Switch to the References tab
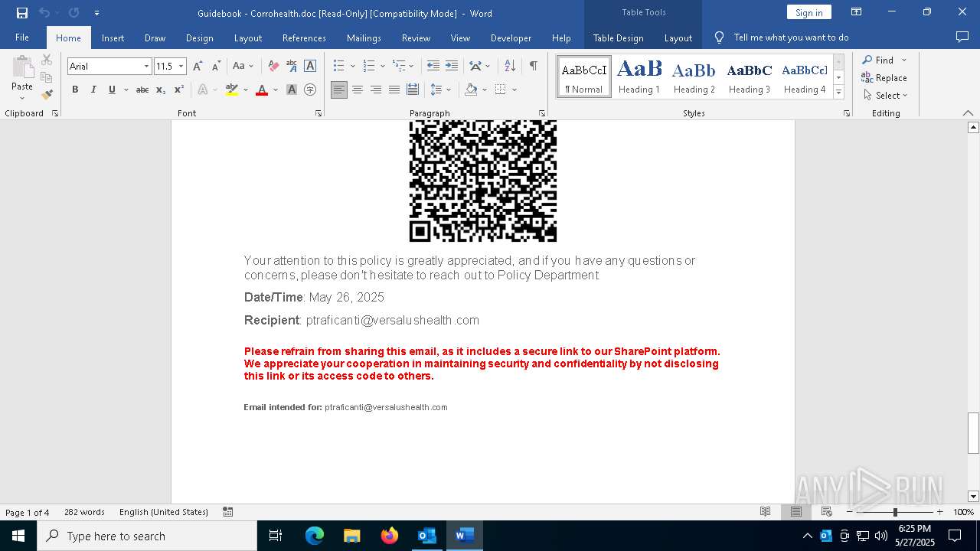The height and width of the screenshot is (551, 980). (304, 37)
